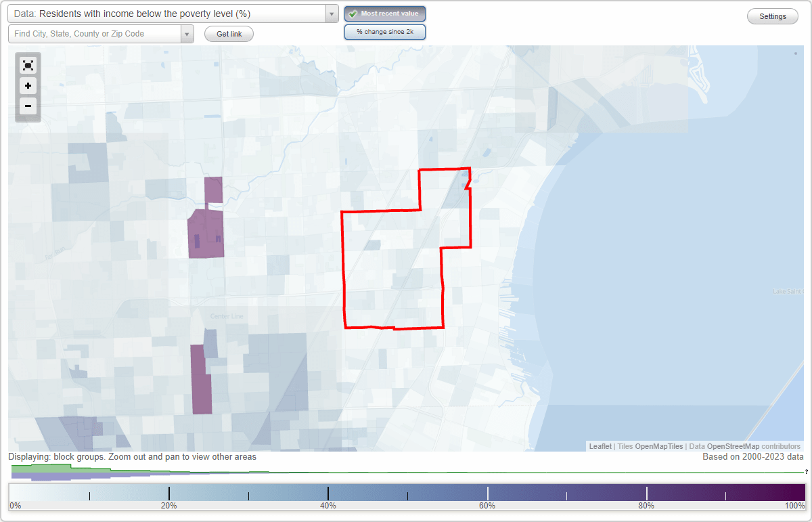Expand the Data selector dropdown arrow

[331, 13]
